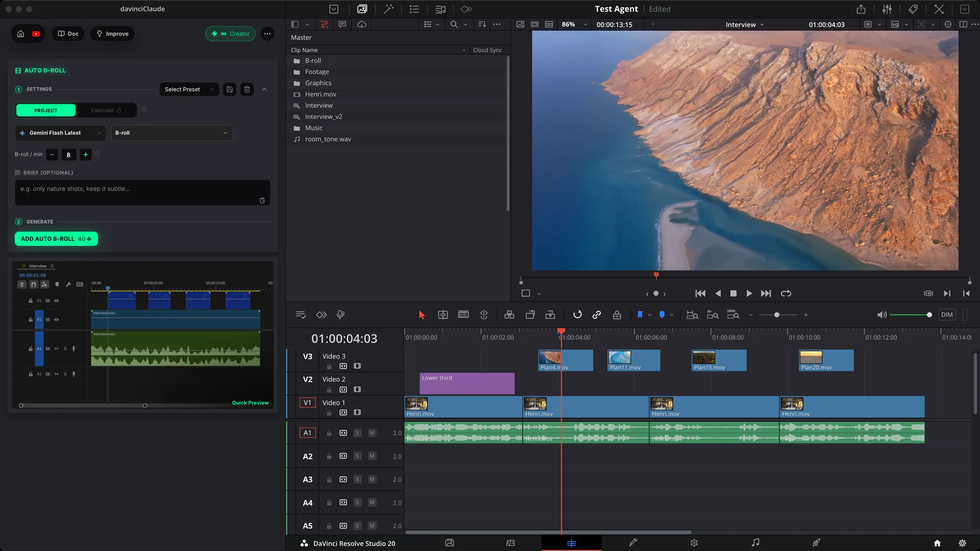Viewport: 980px width, 551px height.
Task: Open the B-roll folder dropdown
Action: (x=171, y=133)
